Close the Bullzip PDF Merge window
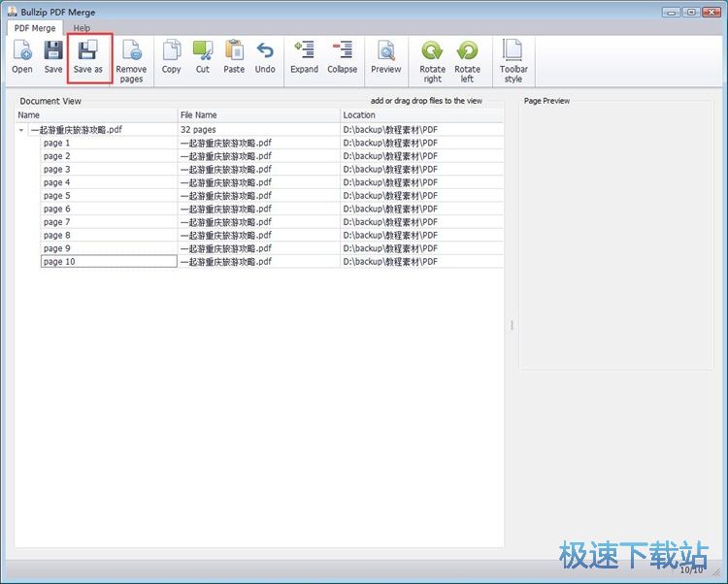 click(x=711, y=12)
